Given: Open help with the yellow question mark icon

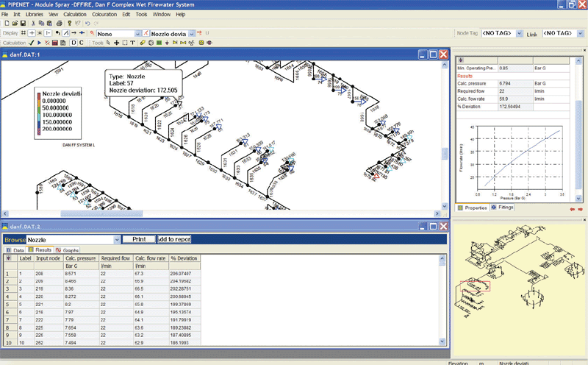Looking at the screenshot, I should (69, 24).
